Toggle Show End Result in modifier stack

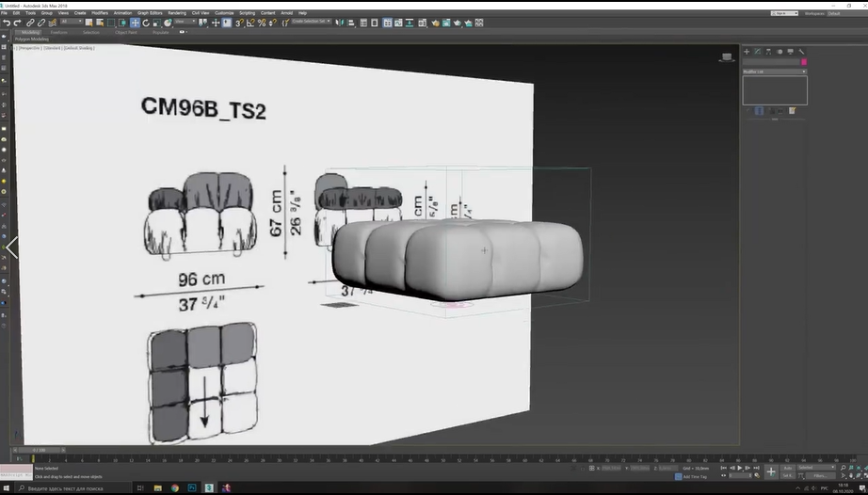pos(759,111)
